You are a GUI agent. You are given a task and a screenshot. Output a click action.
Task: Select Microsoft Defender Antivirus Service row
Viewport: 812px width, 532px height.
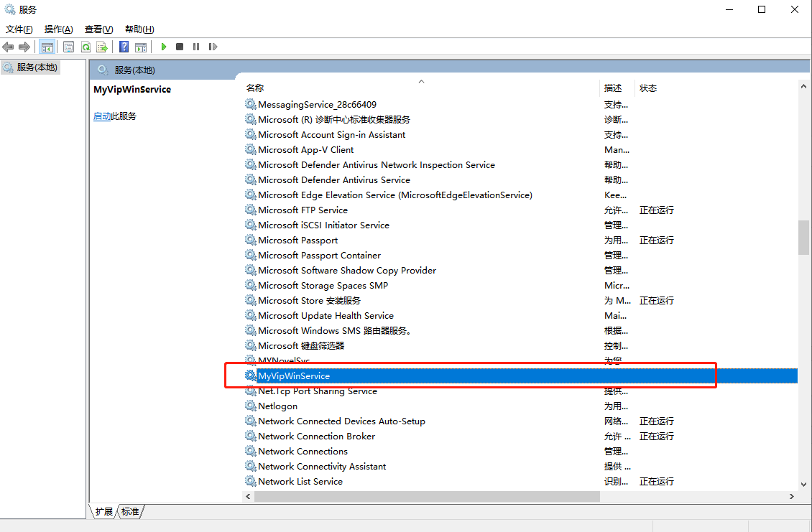tap(520, 179)
